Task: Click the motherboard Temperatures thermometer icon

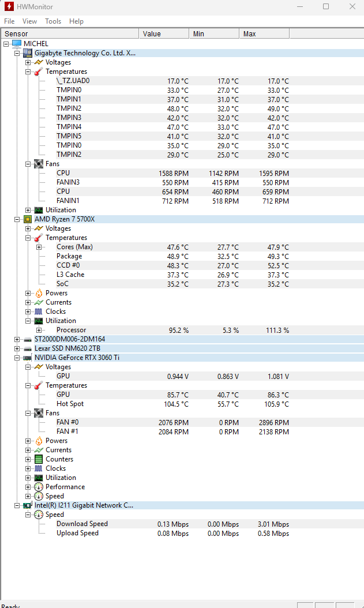Action: pos(39,72)
